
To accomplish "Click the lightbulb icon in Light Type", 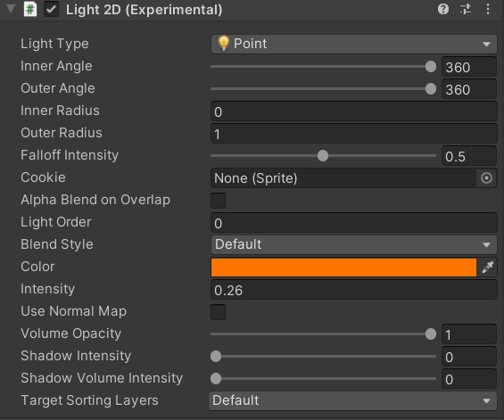I will click(x=223, y=44).
